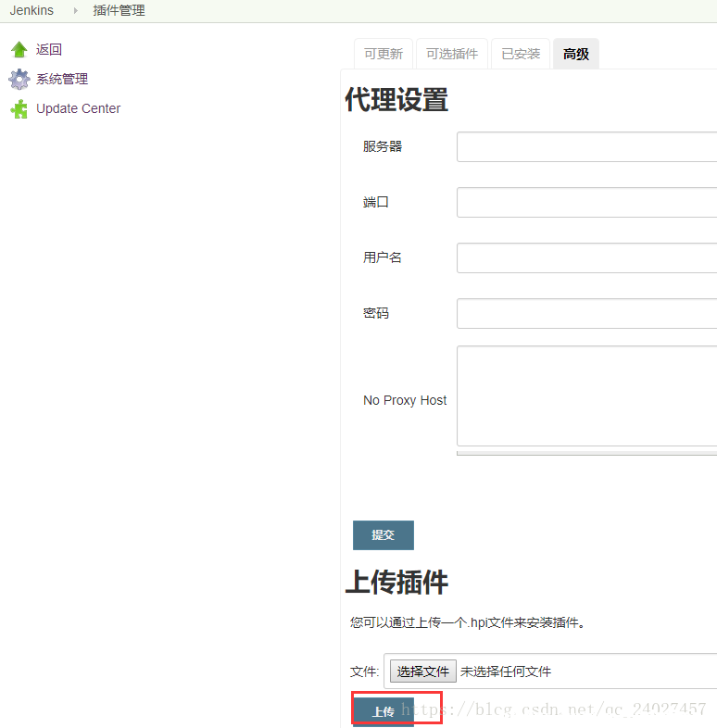The height and width of the screenshot is (728, 717).
Task: Click the breadcrumb arrow after Jenkins
Action: coord(75,10)
